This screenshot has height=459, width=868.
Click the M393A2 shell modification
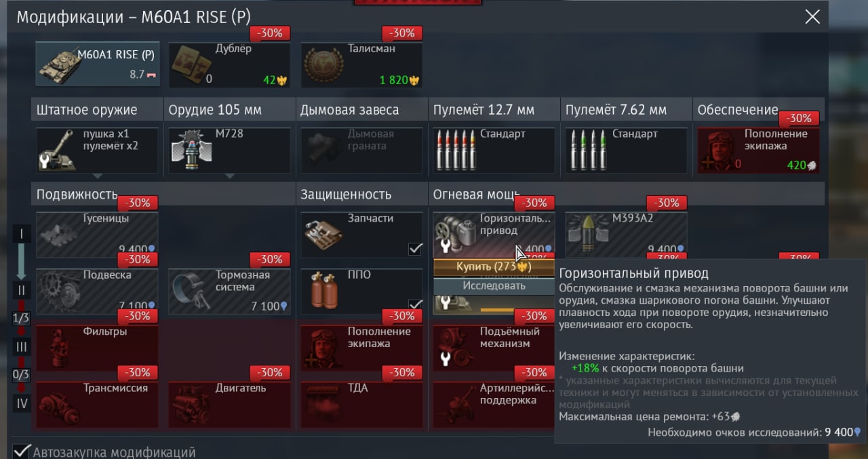[626, 235]
